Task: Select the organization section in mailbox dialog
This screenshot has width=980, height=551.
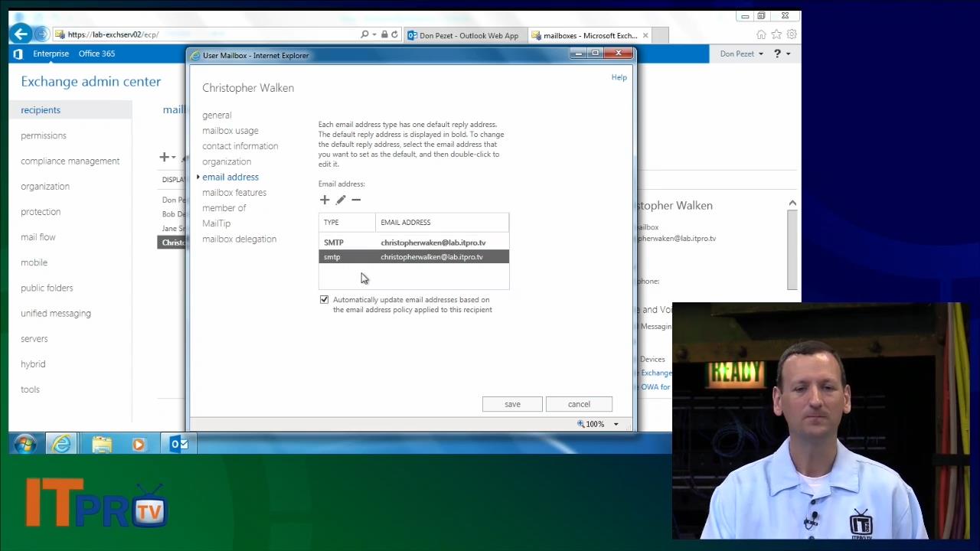Action: (227, 161)
